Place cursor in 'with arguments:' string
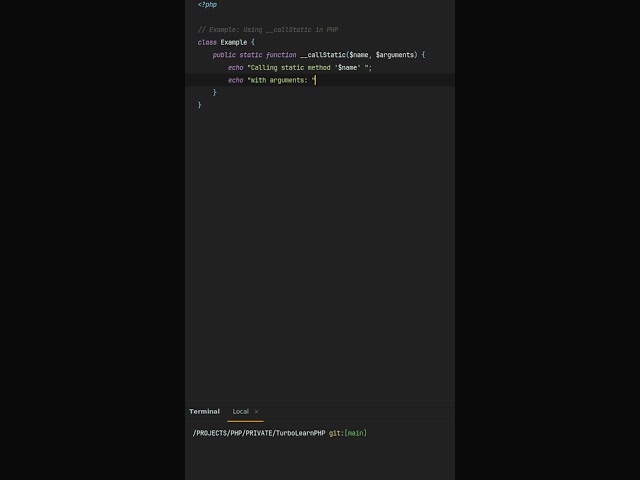The height and width of the screenshot is (480, 640). [x=279, y=80]
